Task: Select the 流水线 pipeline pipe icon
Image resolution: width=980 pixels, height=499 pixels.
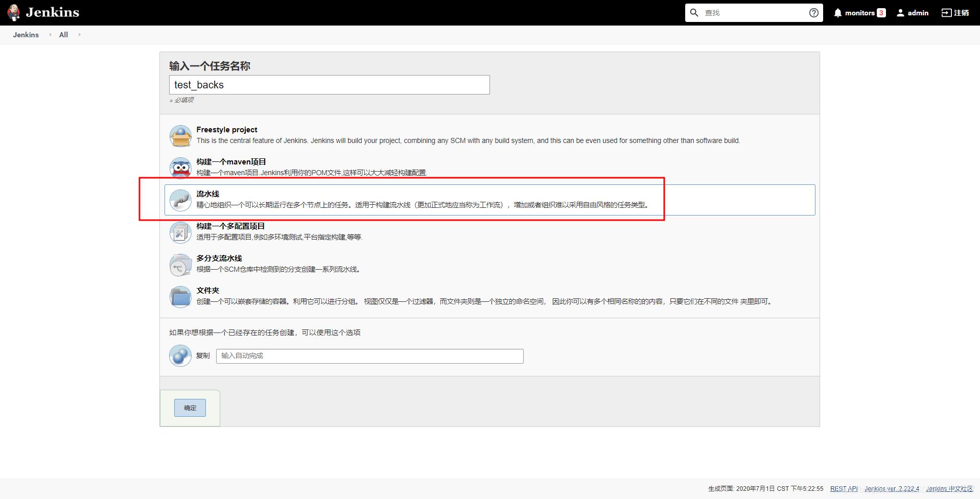Action: 180,200
